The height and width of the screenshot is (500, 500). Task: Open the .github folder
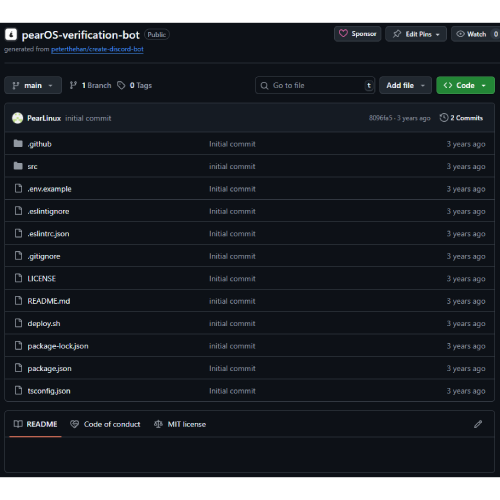pos(40,144)
